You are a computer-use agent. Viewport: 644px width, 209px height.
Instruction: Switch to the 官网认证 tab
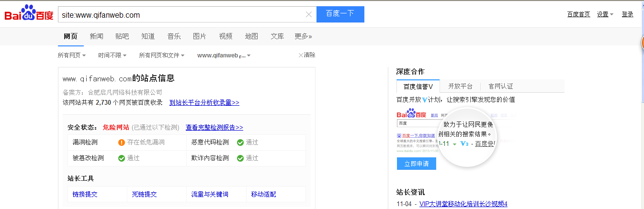tap(500, 87)
